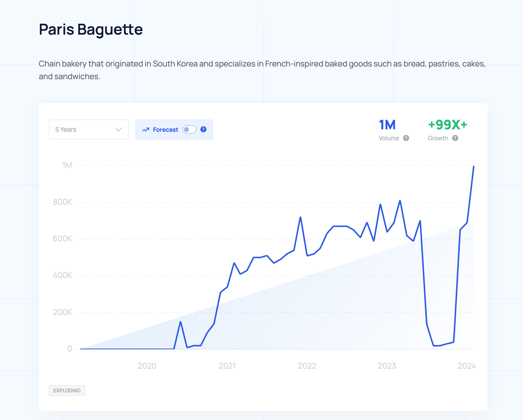Click the 2022 x-axis year label
Viewport: 523px width, 420px height.
307,366
